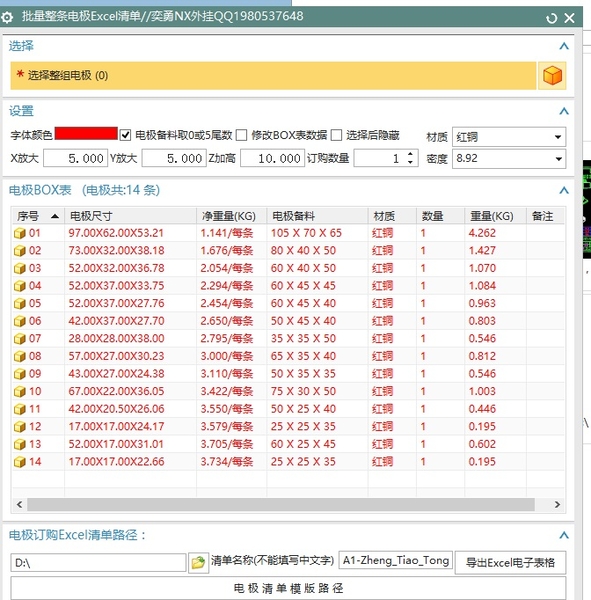The image size is (591, 600).
Task: Sort by the 净重量(KG) column header
Action: pyautogui.click(x=231, y=216)
